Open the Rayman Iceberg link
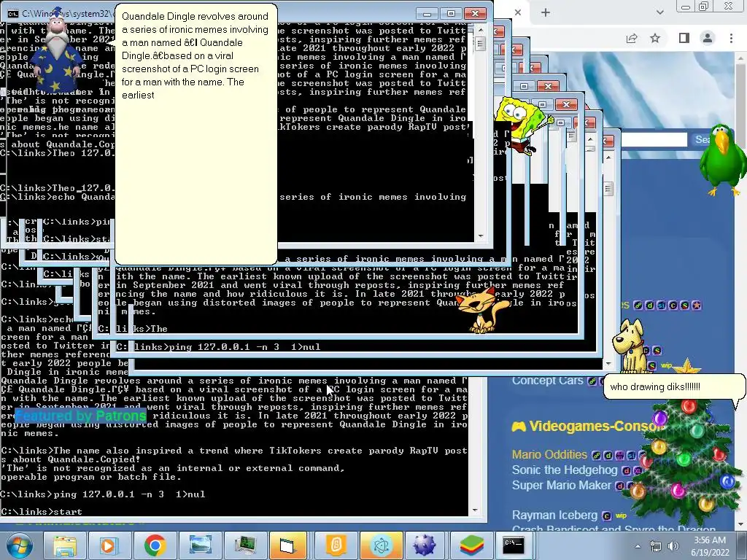Screen dimensions: 747x560 pyautogui.click(x=554, y=516)
